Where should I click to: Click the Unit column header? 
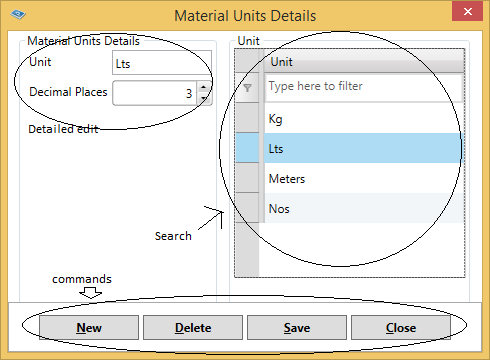[x=364, y=61]
